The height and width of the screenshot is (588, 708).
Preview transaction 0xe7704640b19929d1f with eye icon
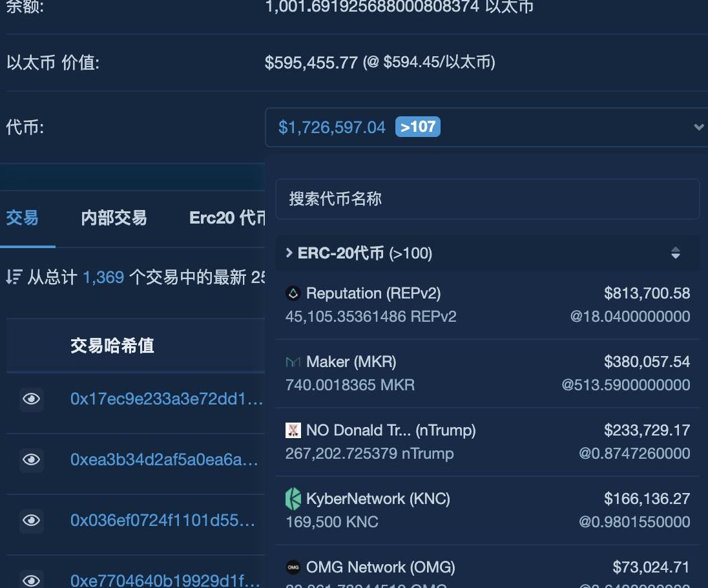31,580
